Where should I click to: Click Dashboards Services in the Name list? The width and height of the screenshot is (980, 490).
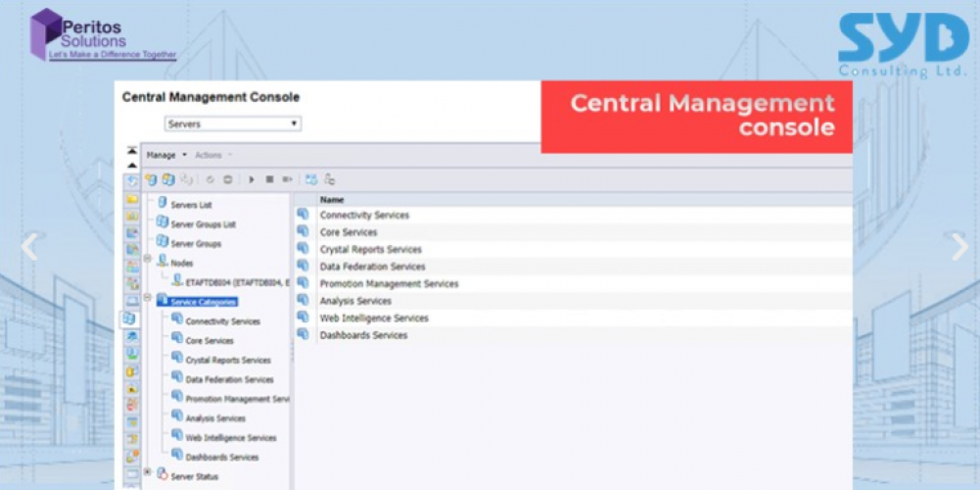(364, 335)
